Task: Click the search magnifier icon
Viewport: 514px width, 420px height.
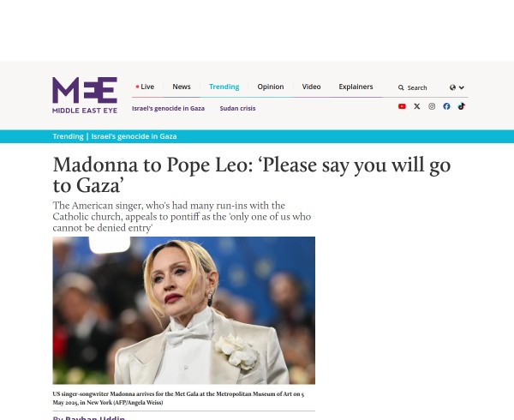Action: click(x=401, y=87)
